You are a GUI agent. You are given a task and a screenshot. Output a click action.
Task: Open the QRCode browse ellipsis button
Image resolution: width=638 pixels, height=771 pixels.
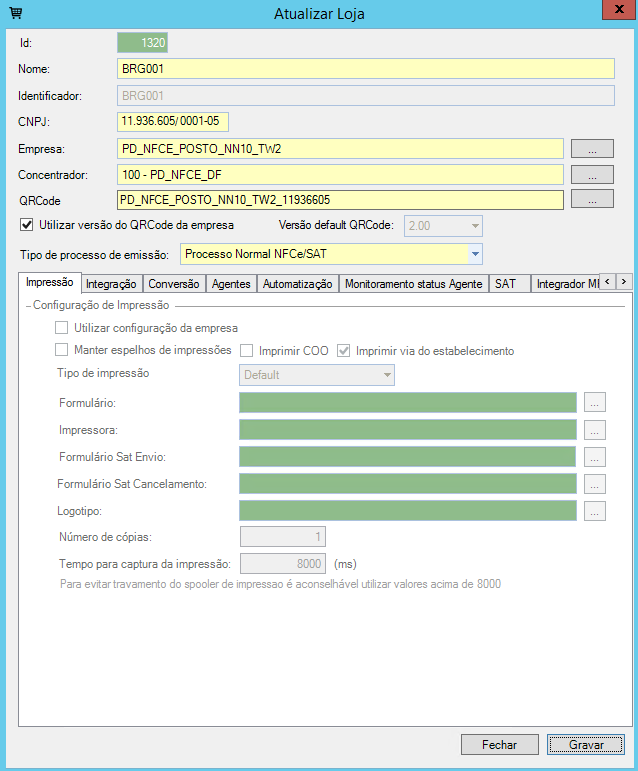592,199
